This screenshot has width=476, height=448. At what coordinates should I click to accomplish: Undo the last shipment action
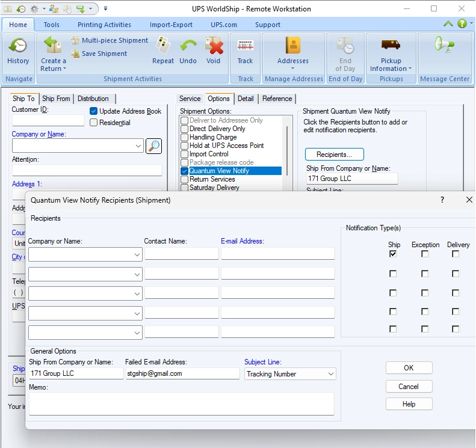click(188, 51)
